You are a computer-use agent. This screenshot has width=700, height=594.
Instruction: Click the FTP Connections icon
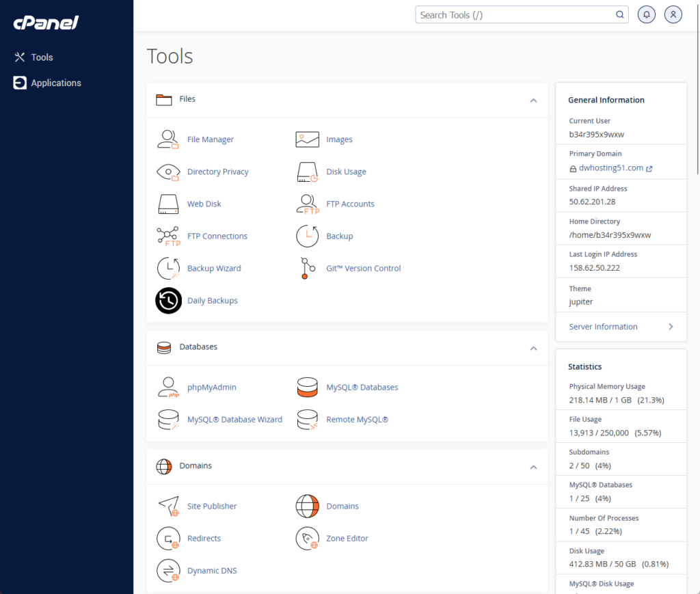168,236
